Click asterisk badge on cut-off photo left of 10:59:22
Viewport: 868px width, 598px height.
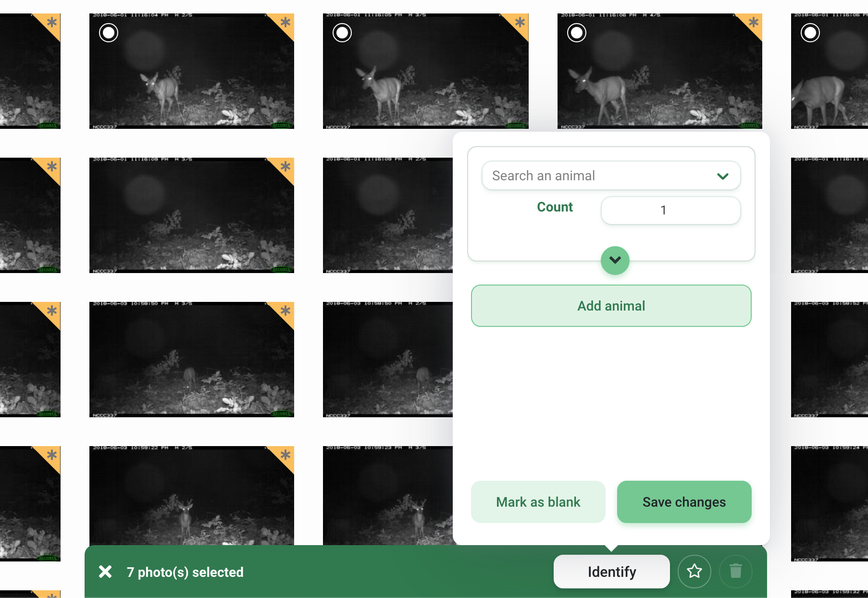(x=51, y=455)
